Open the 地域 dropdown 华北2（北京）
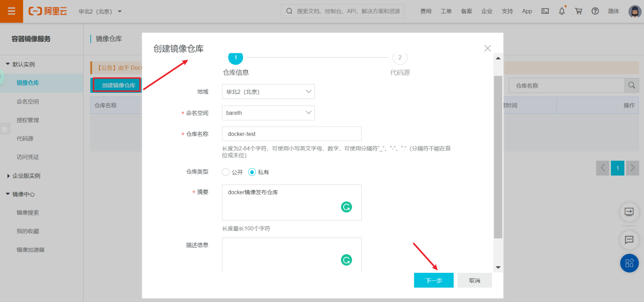Viewport: 644px width, 302px height. (268, 92)
